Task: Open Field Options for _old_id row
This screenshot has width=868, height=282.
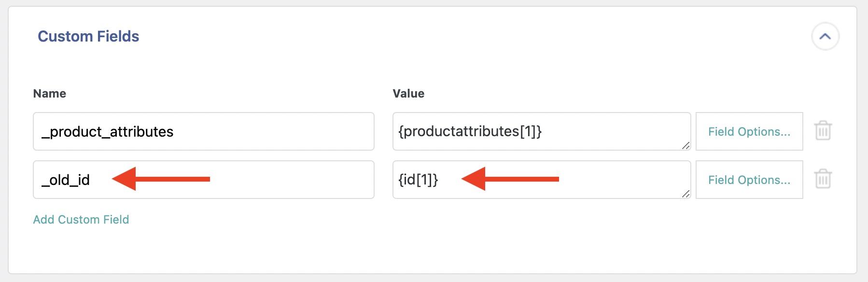Action: tap(749, 180)
